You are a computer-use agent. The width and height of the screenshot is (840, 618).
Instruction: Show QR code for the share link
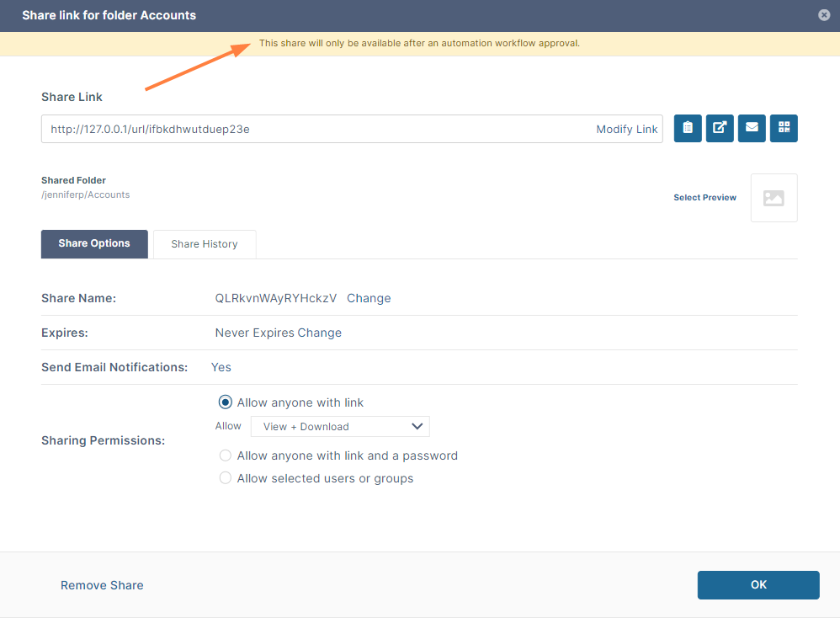click(784, 129)
